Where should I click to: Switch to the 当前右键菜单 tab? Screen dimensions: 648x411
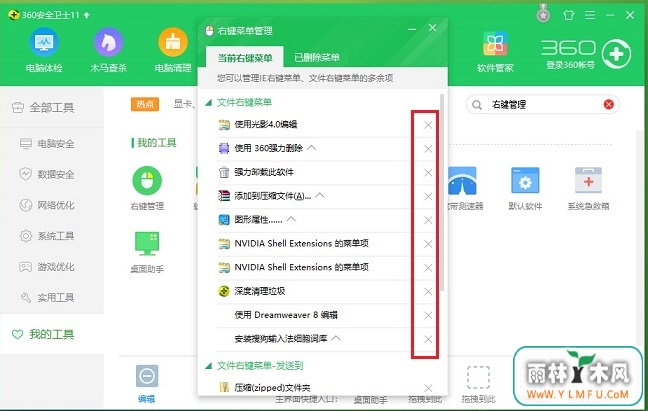(x=245, y=57)
